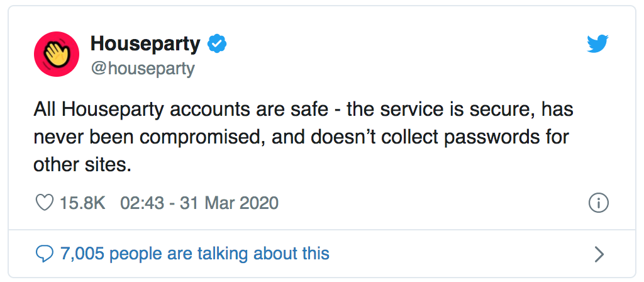Click the tweet's first line about safe accounts
This screenshot has height=282, width=644.
coord(303,110)
